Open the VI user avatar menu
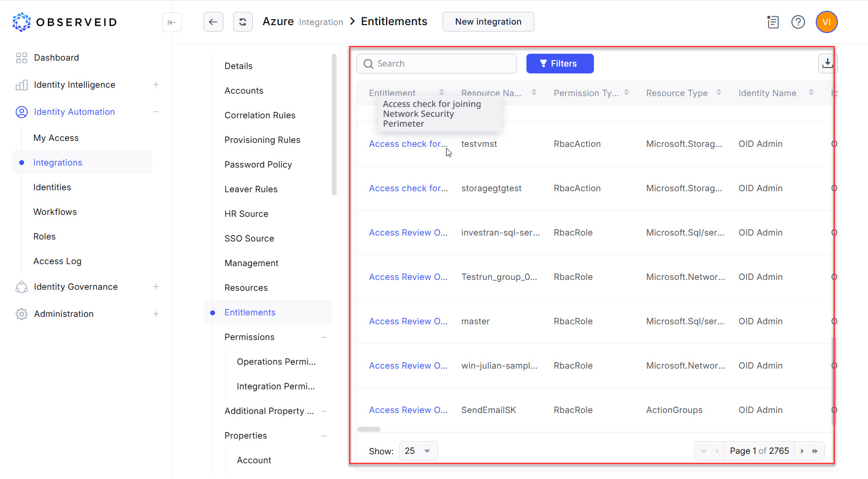The width and height of the screenshot is (868, 479). pos(826,22)
